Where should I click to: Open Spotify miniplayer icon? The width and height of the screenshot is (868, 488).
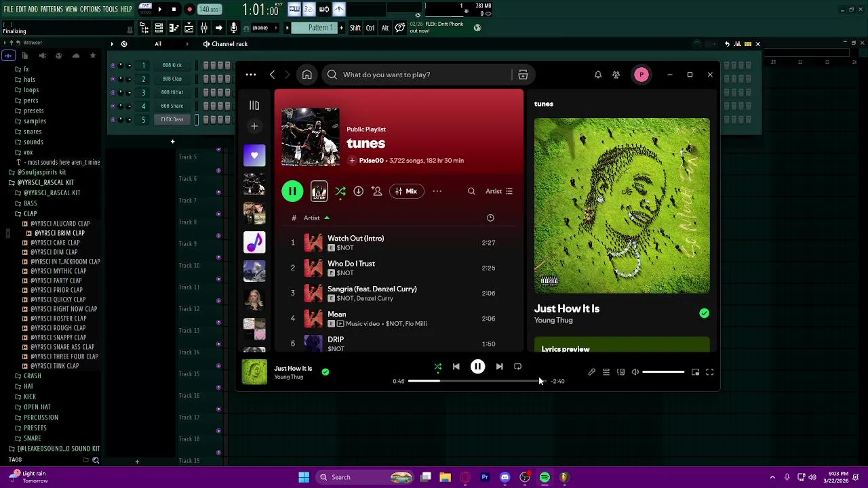[695, 372]
